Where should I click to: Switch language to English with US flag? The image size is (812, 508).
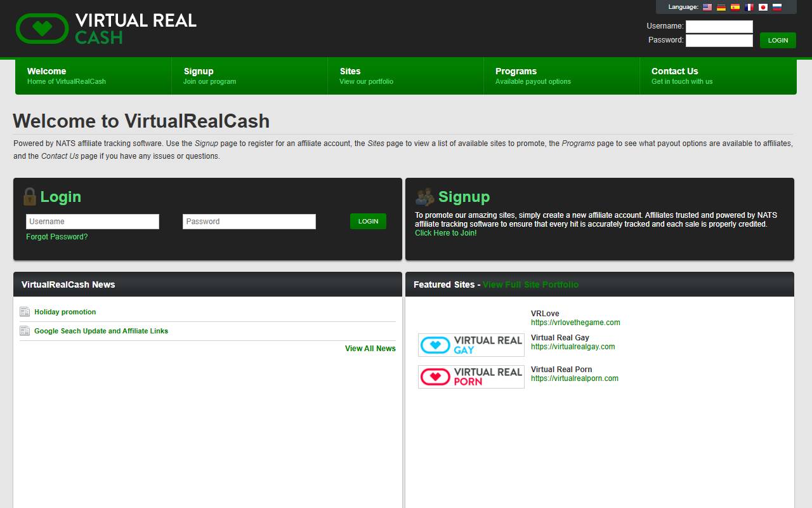pos(707,8)
